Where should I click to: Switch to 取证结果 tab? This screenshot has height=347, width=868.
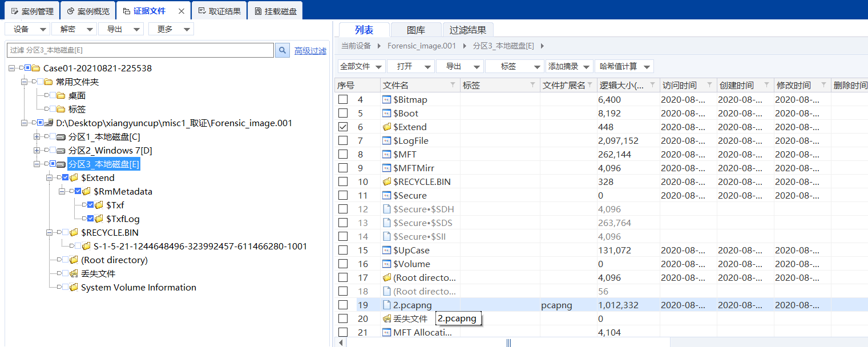click(219, 11)
